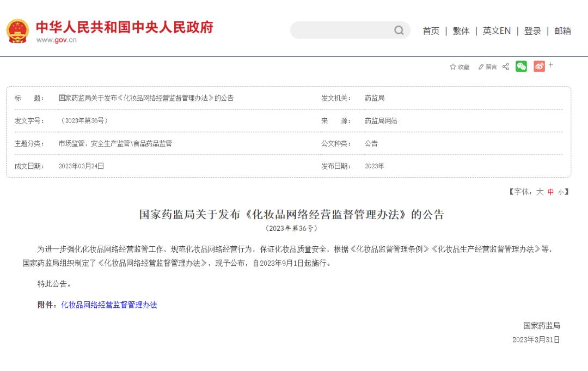Switch to 繁体 traditional Chinese
Viewport: 588px width, 371px height.
(461, 31)
